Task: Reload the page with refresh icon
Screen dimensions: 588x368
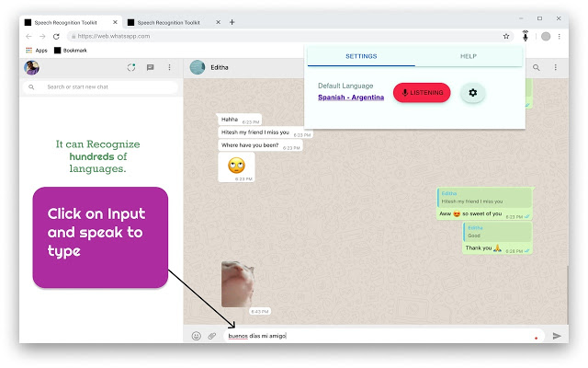Action: (x=56, y=37)
